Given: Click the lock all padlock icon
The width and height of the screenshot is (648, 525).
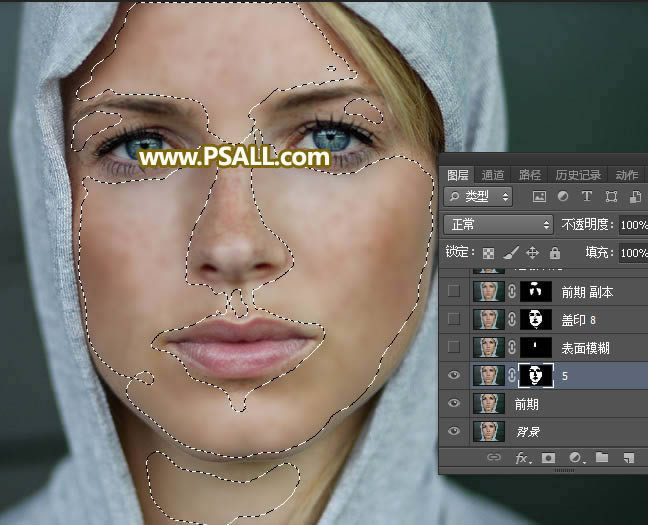Looking at the screenshot, I should [x=553, y=253].
